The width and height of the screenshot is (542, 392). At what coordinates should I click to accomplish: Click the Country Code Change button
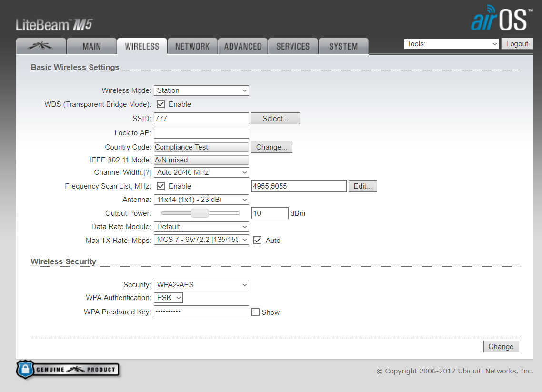point(271,147)
